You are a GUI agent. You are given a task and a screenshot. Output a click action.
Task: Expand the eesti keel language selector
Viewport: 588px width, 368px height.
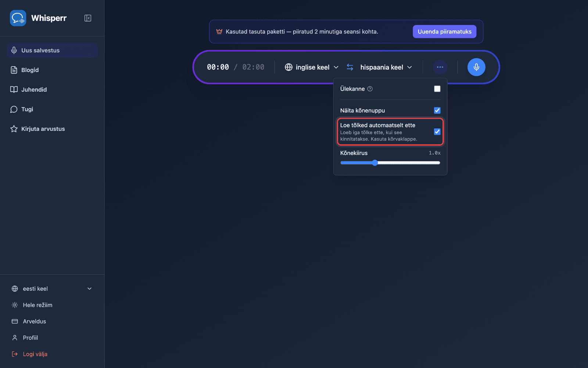[x=52, y=289]
